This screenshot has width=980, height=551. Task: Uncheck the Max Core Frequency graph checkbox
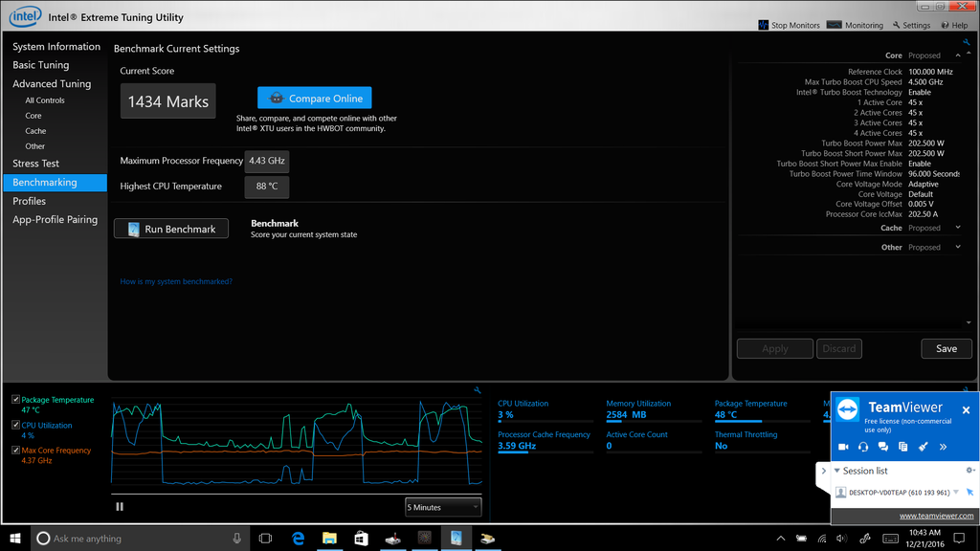tap(15, 450)
